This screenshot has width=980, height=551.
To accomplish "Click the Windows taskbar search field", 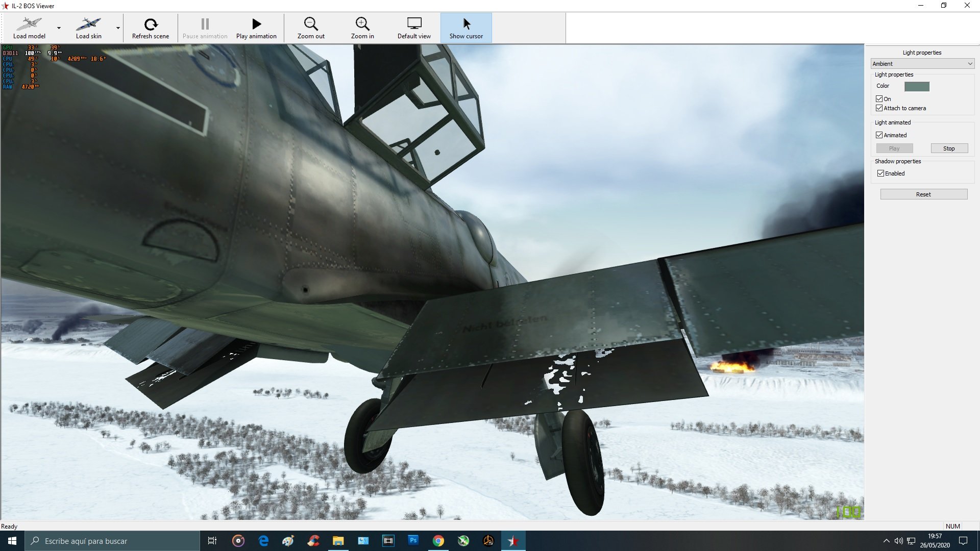I will coord(112,541).
